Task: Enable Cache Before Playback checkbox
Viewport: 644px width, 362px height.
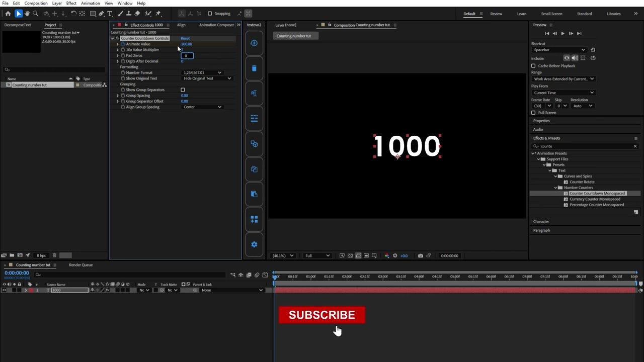Action: pos(533,66)
